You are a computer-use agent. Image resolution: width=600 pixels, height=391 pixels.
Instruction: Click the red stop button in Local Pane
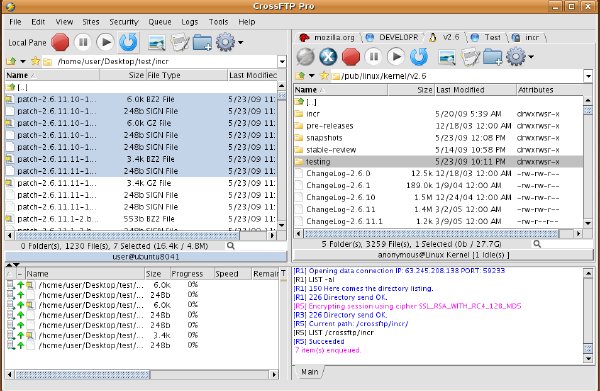(60, 42)
